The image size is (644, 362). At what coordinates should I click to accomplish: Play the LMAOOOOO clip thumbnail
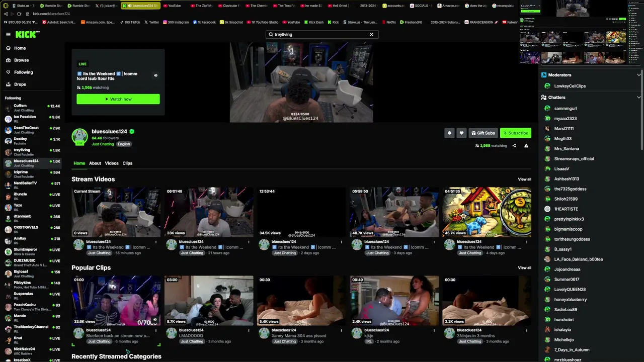pyautogui.click(x=209, y=301)
